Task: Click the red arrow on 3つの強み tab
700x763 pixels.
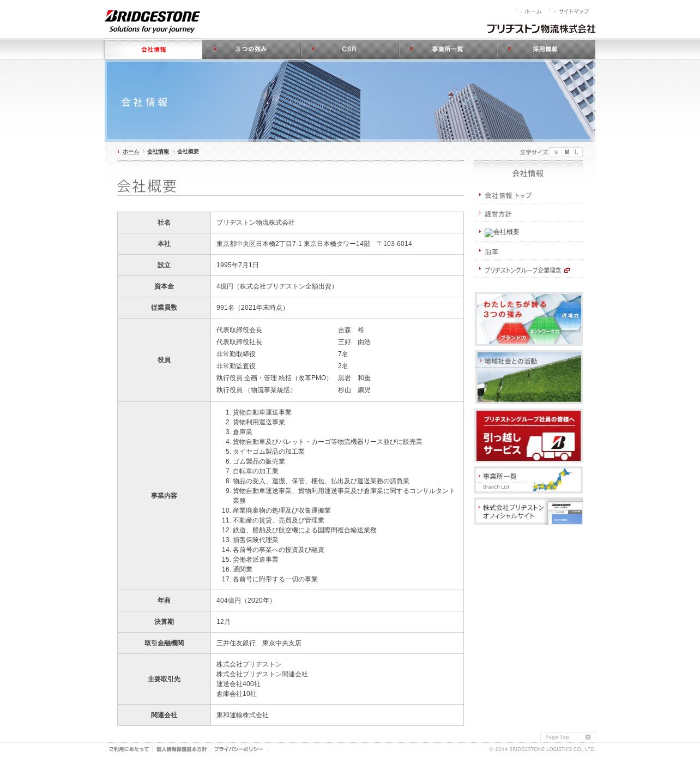Action: click(x=215, y=49)
